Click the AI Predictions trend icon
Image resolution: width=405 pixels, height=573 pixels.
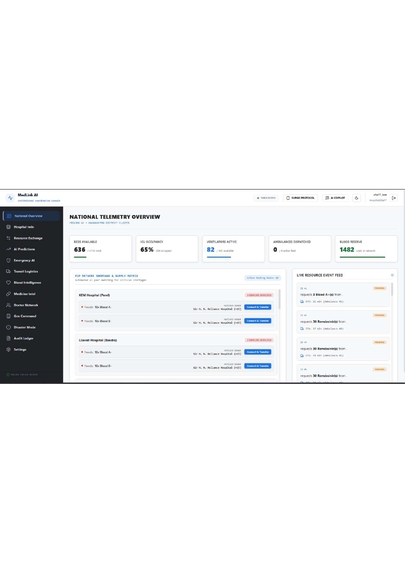[8, 249]
